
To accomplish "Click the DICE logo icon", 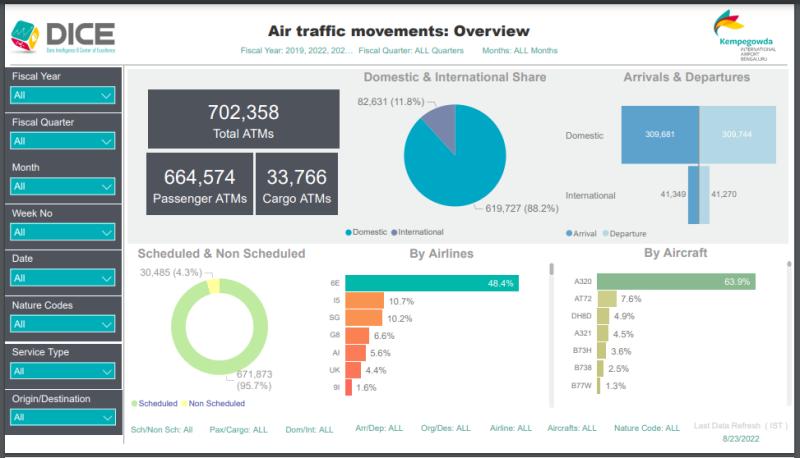I will 26,36.
